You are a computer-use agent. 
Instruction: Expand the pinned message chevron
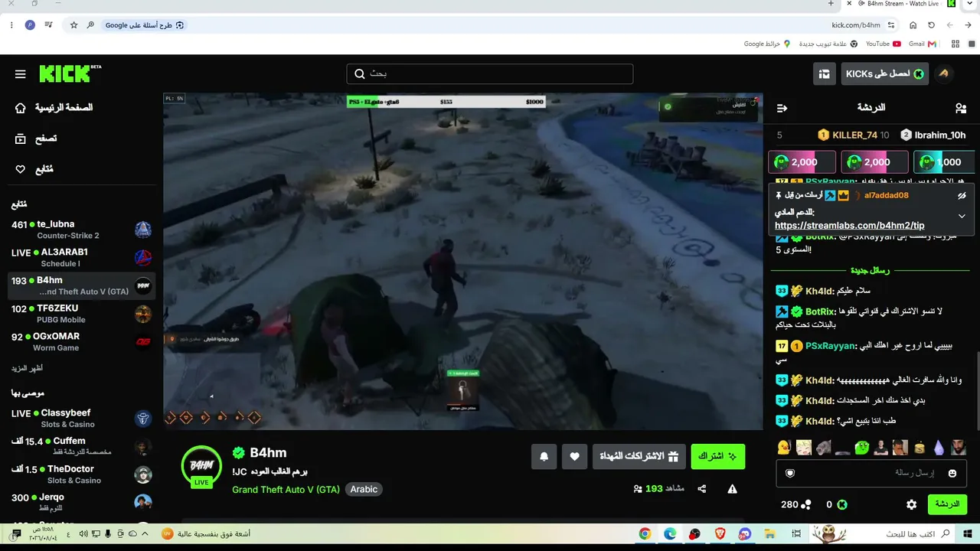coord(962,216)
